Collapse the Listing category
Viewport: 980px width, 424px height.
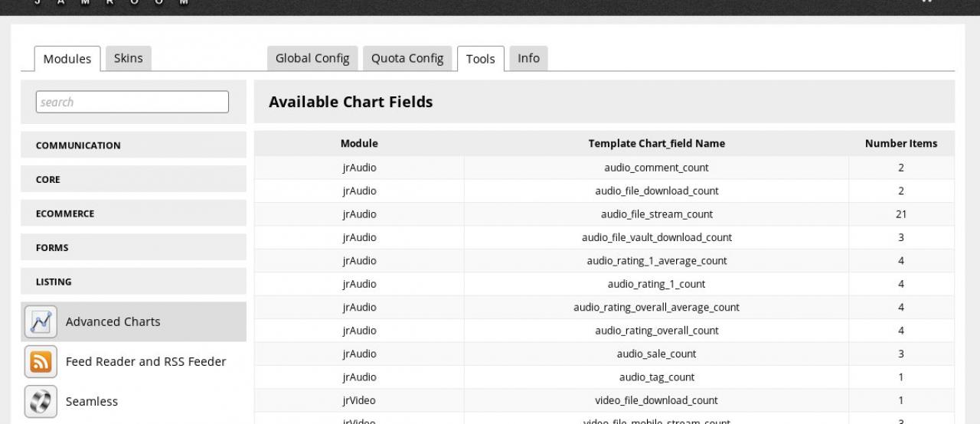54,282
